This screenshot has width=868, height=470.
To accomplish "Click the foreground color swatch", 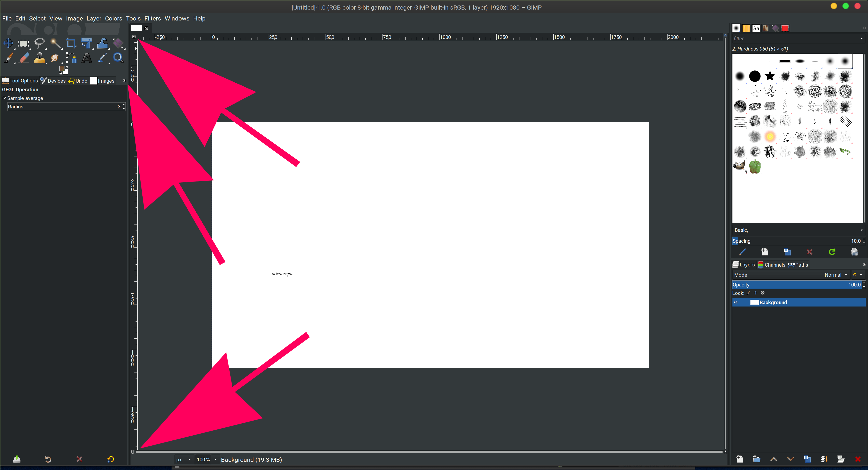I will (62, 69).
